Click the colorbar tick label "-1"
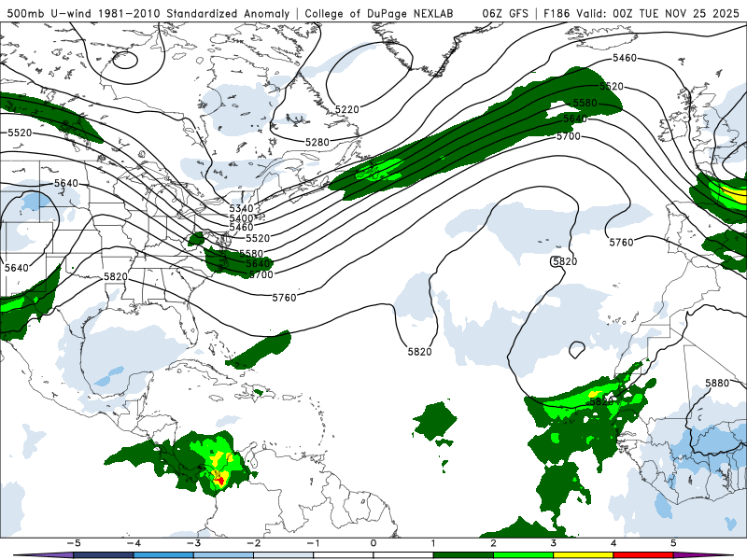 coord(313,543)
